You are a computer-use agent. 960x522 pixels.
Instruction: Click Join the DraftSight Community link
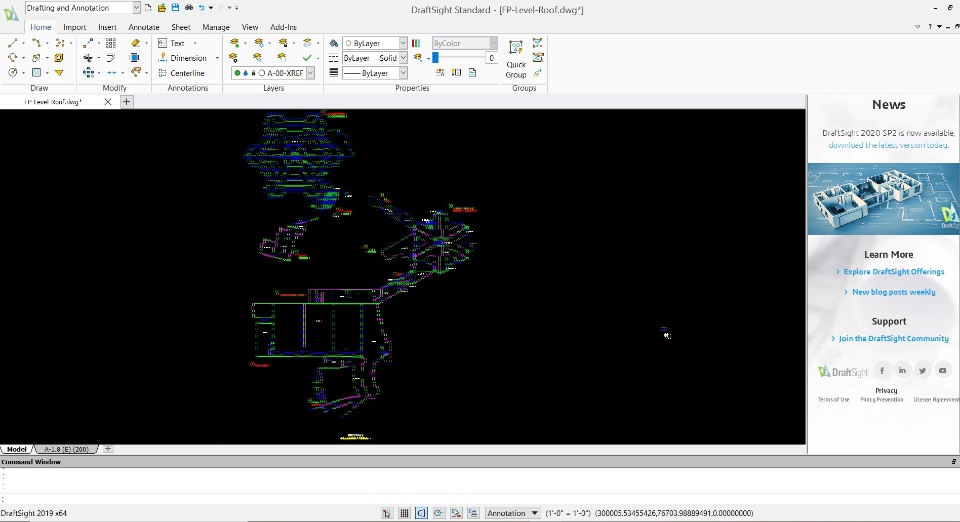pyautogui.click(x=893, y=338)
